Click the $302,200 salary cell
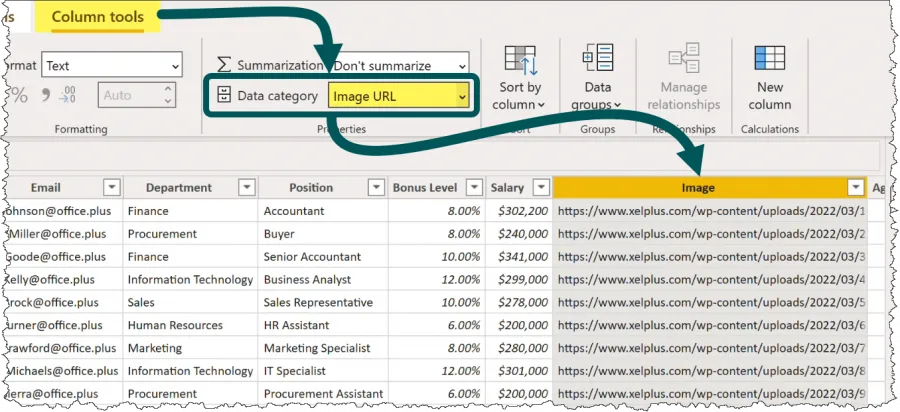This screenshot has height=412, width=900. [x=518, y=211]
